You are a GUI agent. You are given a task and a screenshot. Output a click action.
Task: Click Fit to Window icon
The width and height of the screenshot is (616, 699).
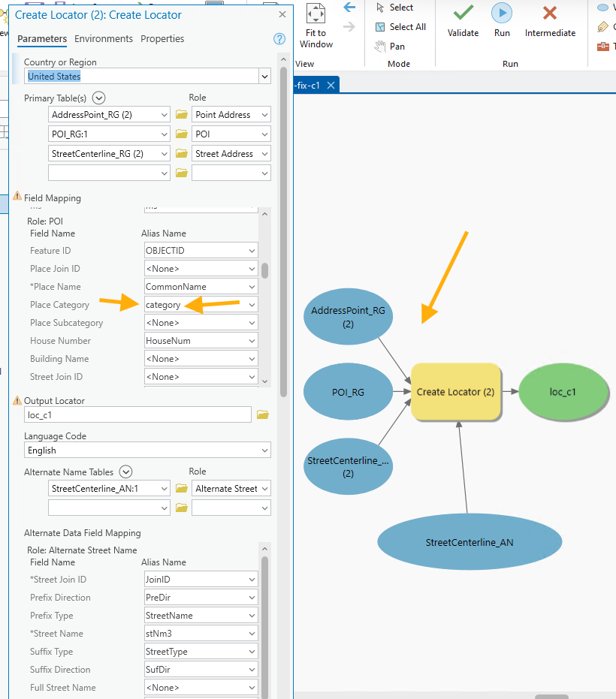[x=316, y=14]
